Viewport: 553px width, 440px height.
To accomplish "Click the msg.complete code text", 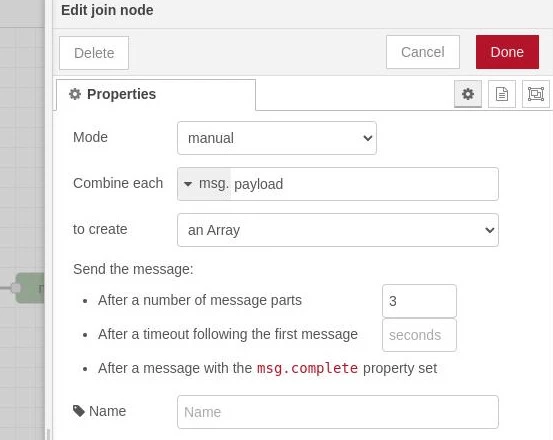I will click(x=307, y=368).
